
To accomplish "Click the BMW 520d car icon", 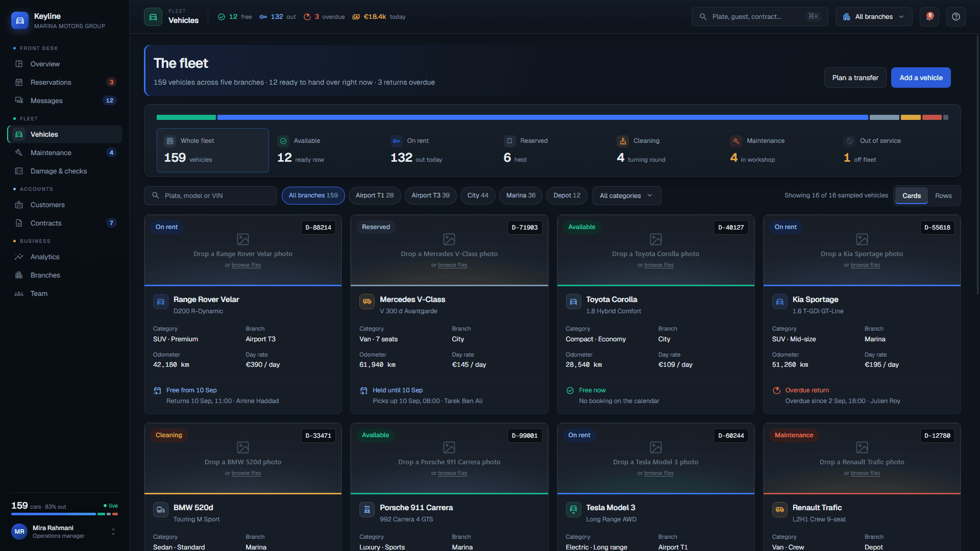I will click(161, 510).
